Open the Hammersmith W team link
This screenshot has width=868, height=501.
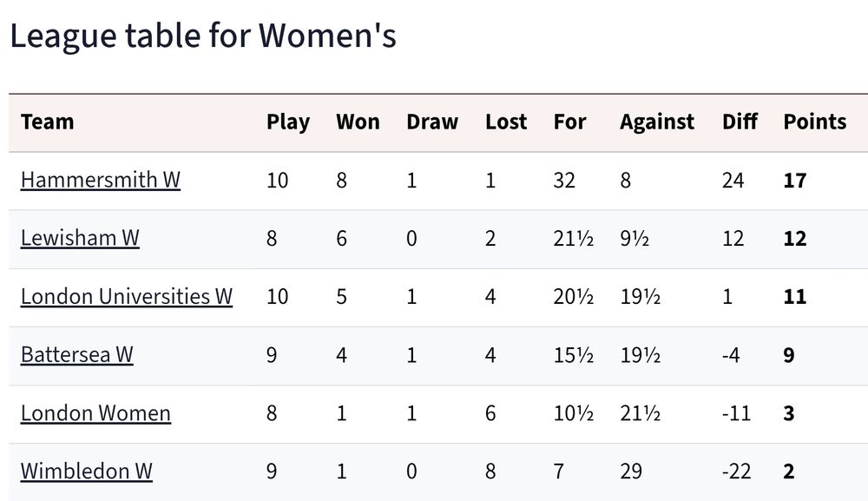[100, 180]
